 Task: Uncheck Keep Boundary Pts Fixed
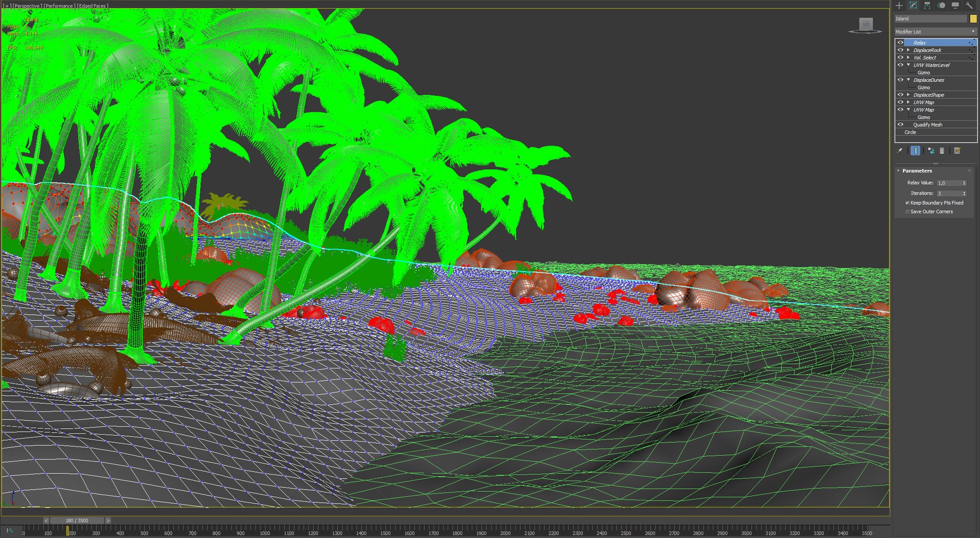tap(908, 203)
